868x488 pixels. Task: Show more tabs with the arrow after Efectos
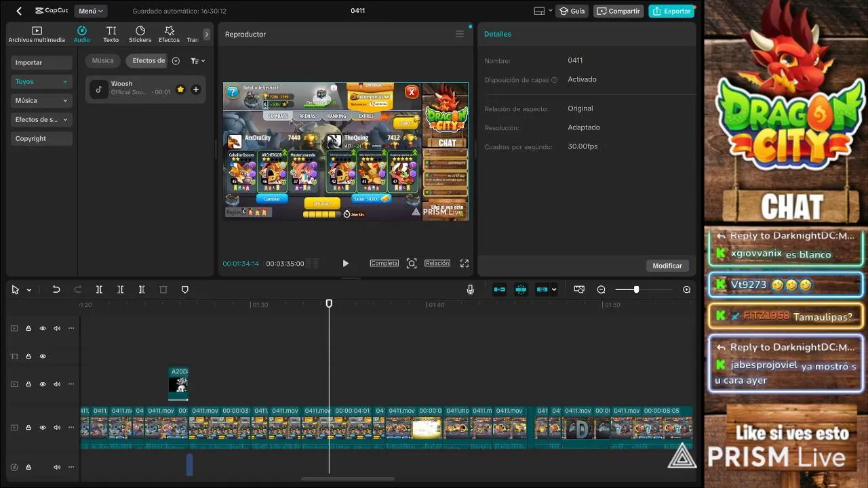coord(207,34)
